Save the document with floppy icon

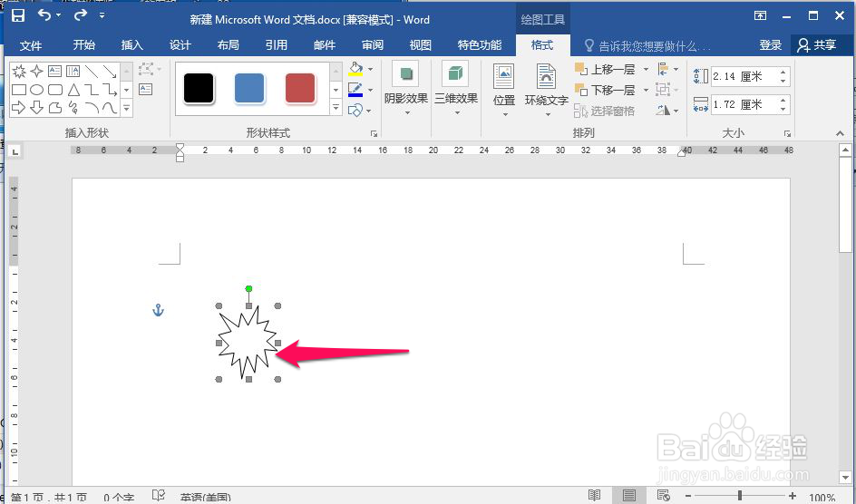tap(17, 15)
